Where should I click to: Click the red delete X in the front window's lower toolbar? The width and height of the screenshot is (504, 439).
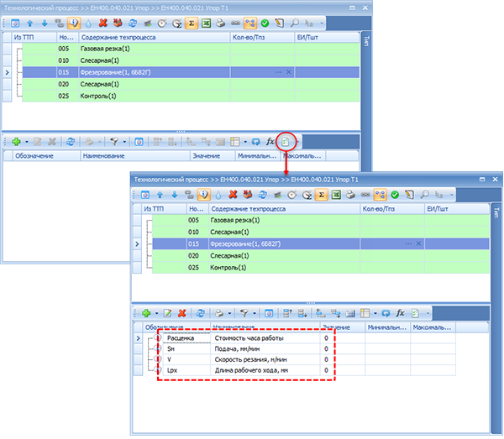click(x=182, y=313)
